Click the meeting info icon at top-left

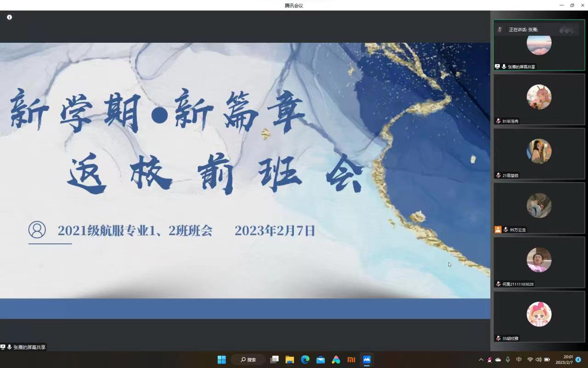coord(9,17)
